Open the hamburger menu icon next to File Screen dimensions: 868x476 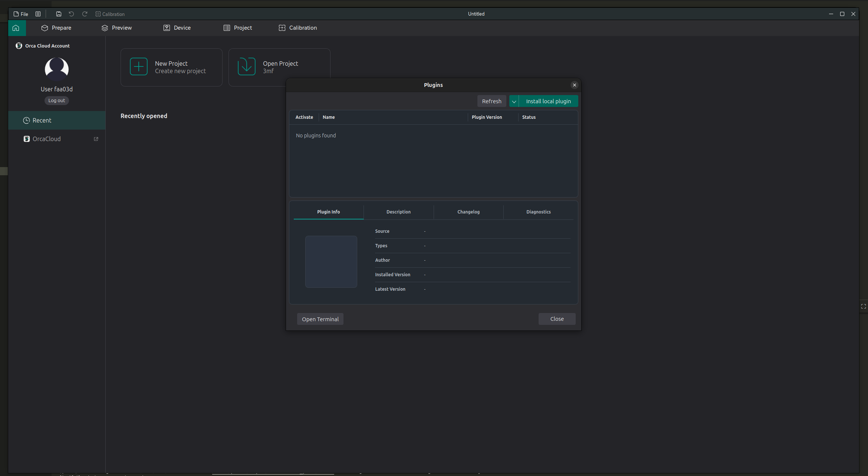(x=38, y=14)
